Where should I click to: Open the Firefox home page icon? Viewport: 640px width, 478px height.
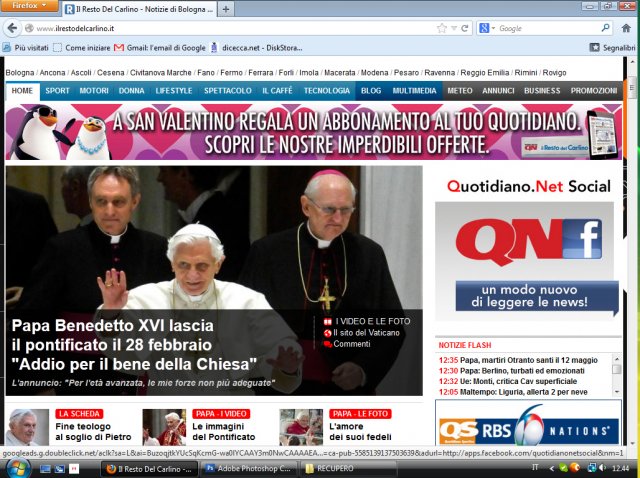[x=626, y=28]
